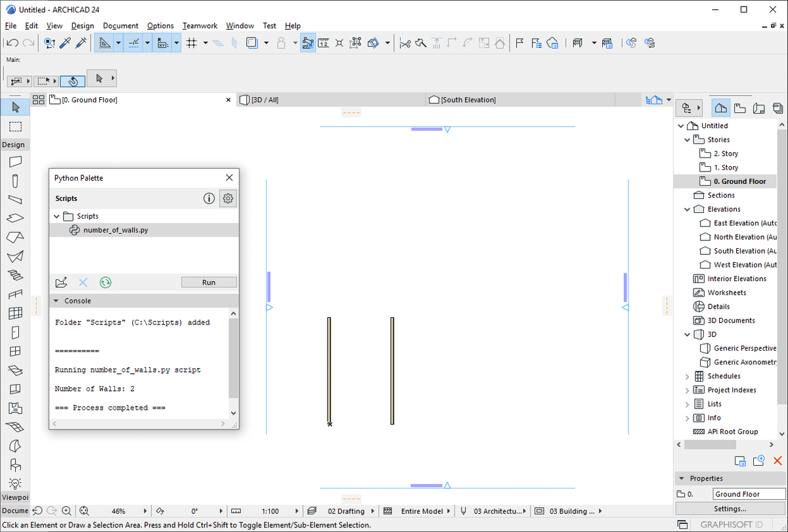Image resolution: width=788 pixels, height=532 pixels.
Task: Collapse the Console section of Python Palette
Action: pyautogui.click(x=56, y=300)
